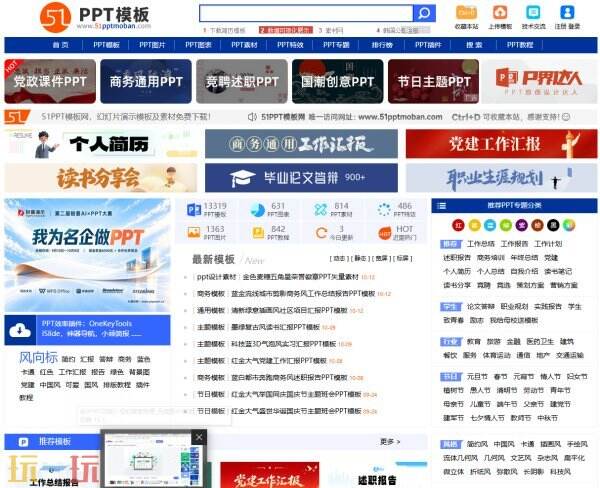Open the PPT界达人 banner
This screenshot has width=600, height=488.
pyautogui.click(x=540, y=81)
